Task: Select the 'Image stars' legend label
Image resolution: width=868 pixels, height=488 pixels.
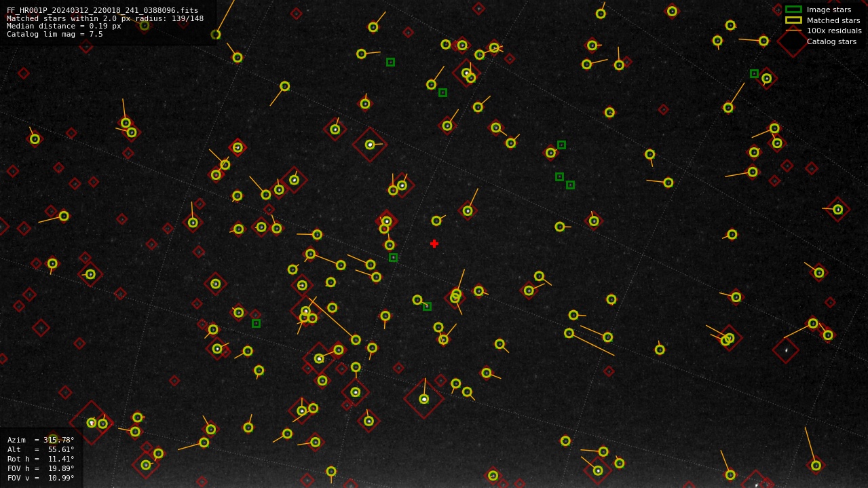Action: pos(829,10)
